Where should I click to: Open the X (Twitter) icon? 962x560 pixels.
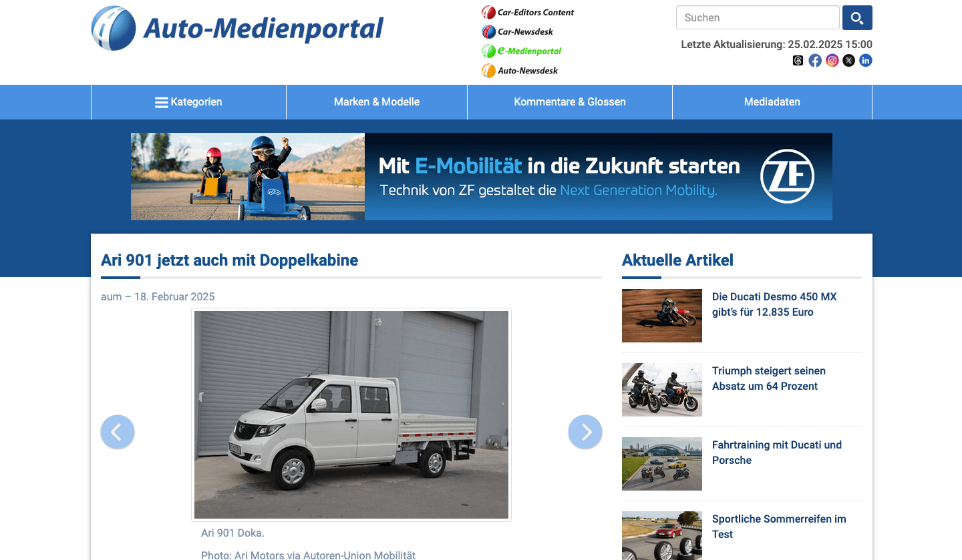[x=848, y=61]
